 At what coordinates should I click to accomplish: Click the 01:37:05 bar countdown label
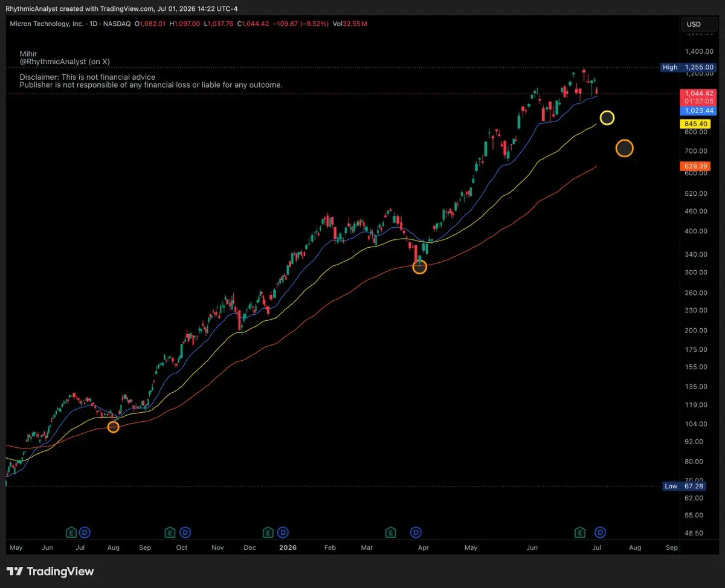pos(698,102)
